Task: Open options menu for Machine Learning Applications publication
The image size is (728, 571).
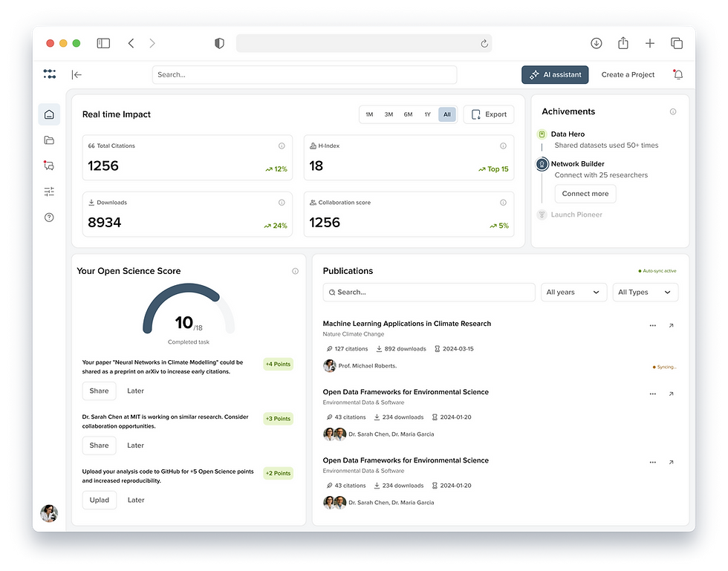Action: click(x=652, y=324)
